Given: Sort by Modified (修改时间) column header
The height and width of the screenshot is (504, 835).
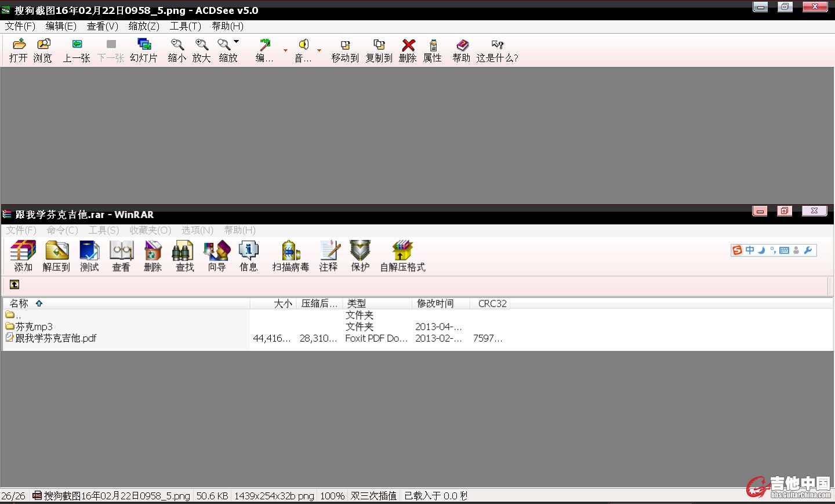Looking at the screenshot, I should pos(441,303).
